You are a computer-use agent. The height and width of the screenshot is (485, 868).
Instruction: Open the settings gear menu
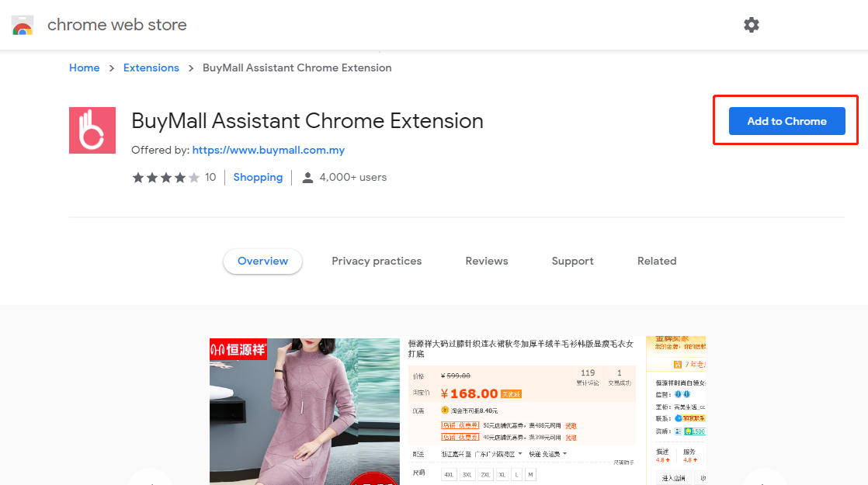[752, 25]
